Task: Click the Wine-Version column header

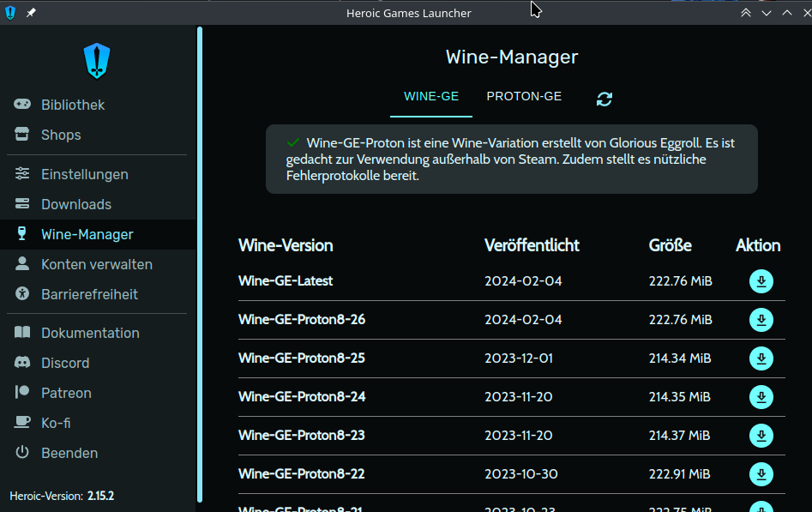Action: [x=286, y=245]
